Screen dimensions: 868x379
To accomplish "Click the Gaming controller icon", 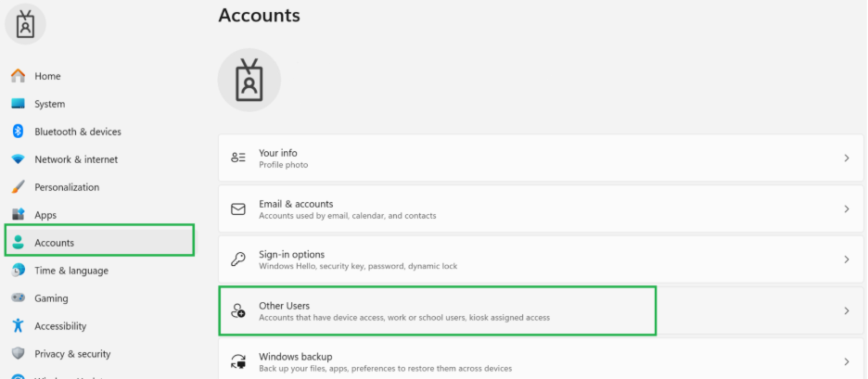I will click(19, 297).
